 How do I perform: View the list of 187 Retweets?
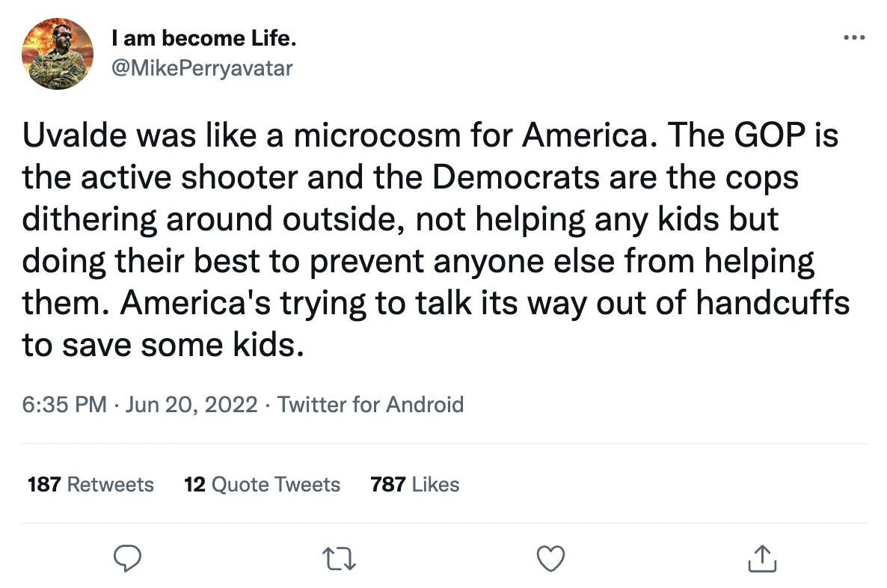pyautogui.click(x=90, y=484)
